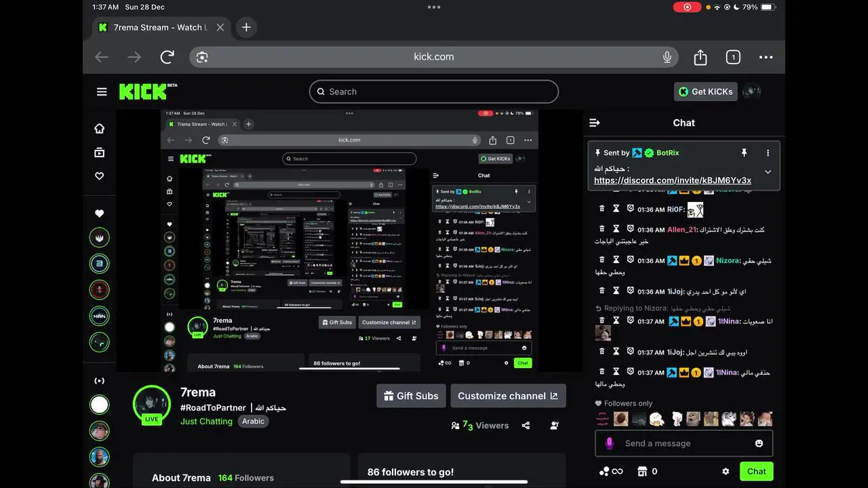The image size is (868, 488).
Task: Click 7rema's LIVE avatar
Action: pos(151,405)
